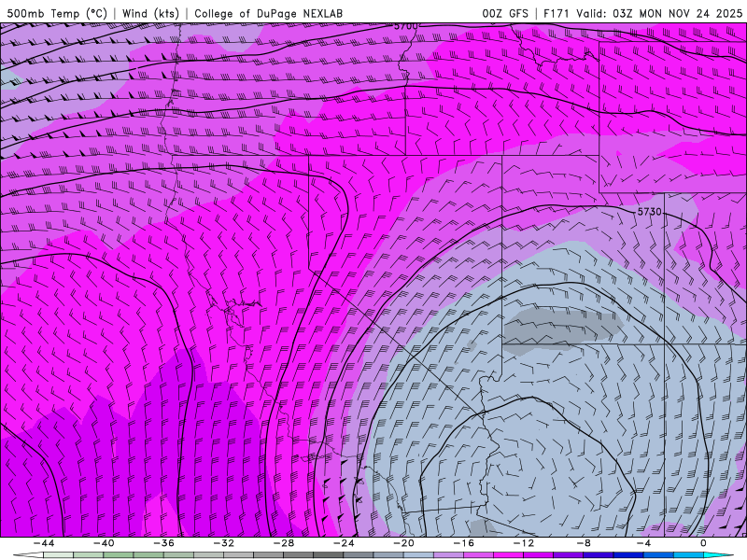This screenshot has height=560, width=747.
Task: Click the -28 color scale label
Action: tap(284, 543)
